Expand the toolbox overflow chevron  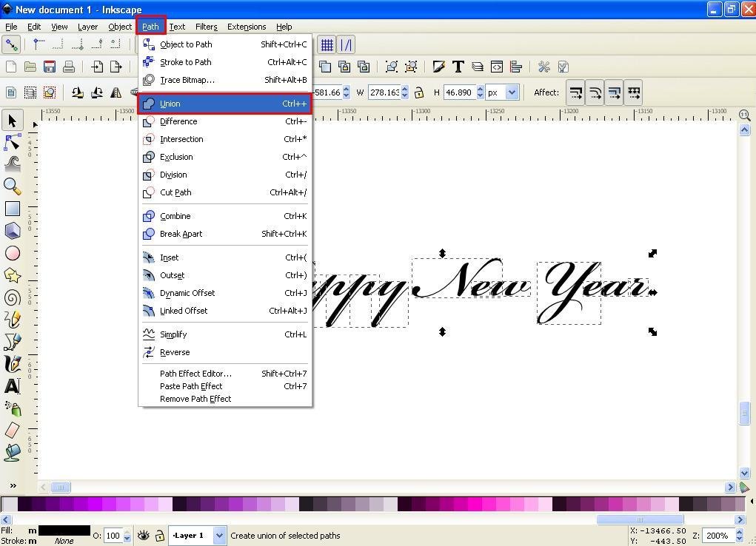click(x=13, y=485)
